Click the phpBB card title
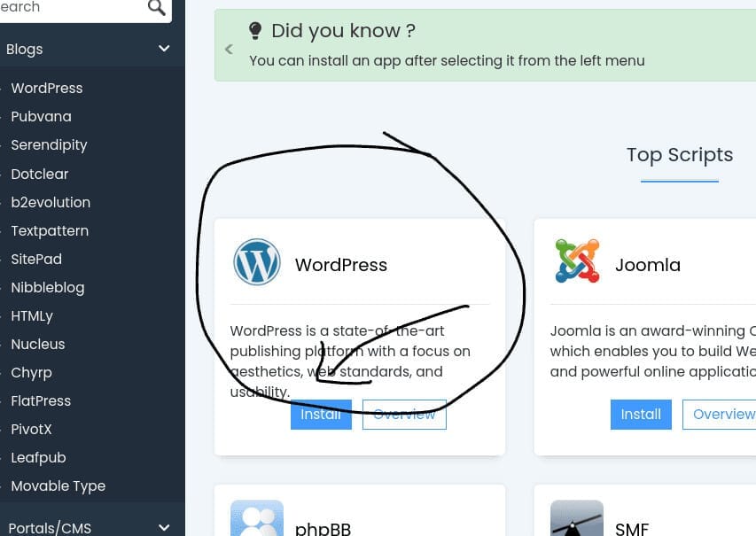The height and width of the screenshot is (536, 756). [x=323, y=529]
